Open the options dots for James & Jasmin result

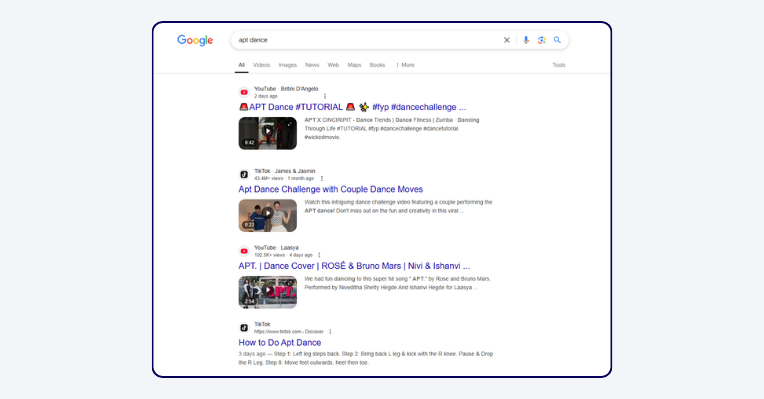pyautogui.click(x=322, y=179)
